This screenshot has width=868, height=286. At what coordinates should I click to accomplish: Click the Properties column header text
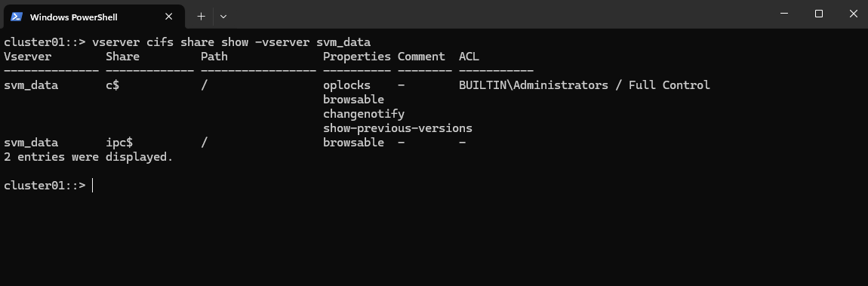click(357, 57)
